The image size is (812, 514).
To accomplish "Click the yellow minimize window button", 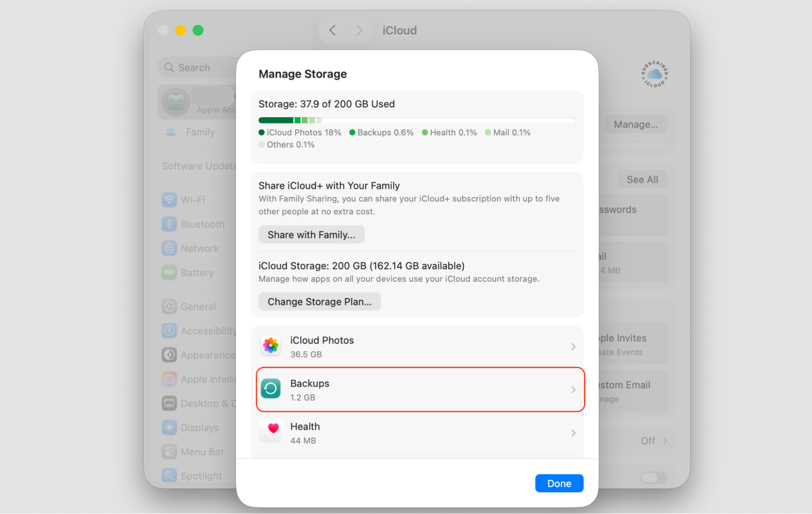I will 181,30.
